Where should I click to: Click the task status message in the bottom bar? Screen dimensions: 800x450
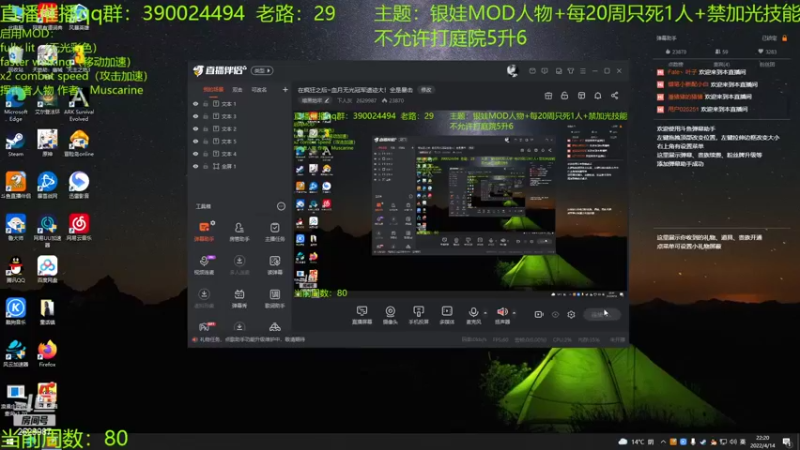pos(253,339)
